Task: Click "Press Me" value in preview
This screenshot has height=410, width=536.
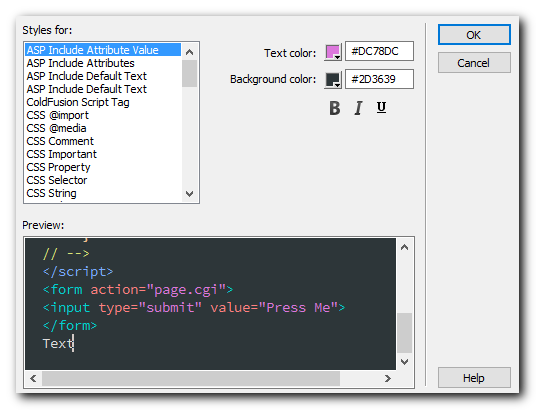Action: [x=298, y=307]
